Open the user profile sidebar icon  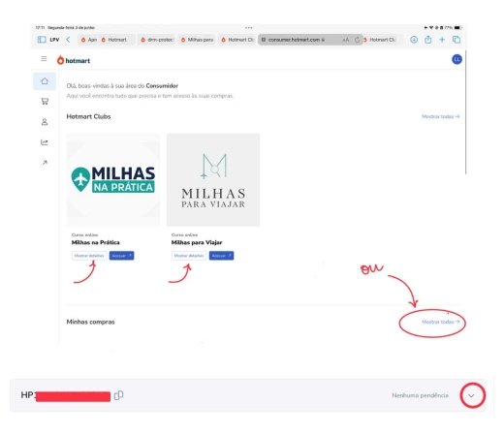45,122
